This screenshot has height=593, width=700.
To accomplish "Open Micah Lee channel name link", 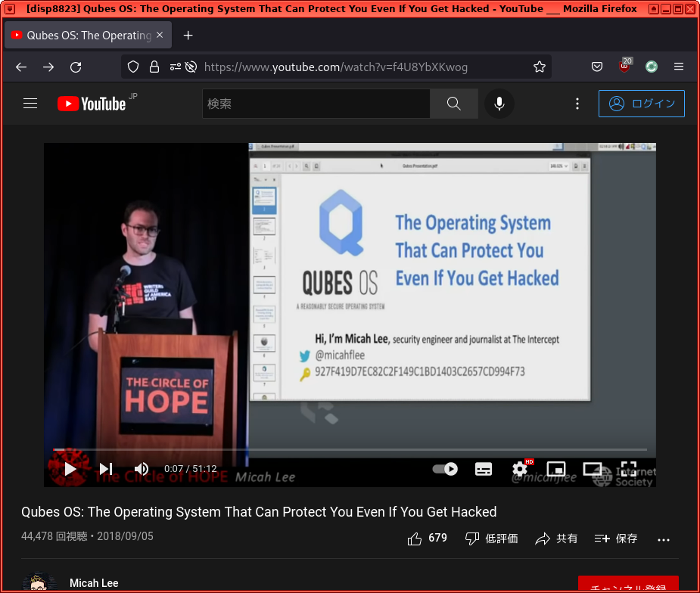I will (94, 583).
